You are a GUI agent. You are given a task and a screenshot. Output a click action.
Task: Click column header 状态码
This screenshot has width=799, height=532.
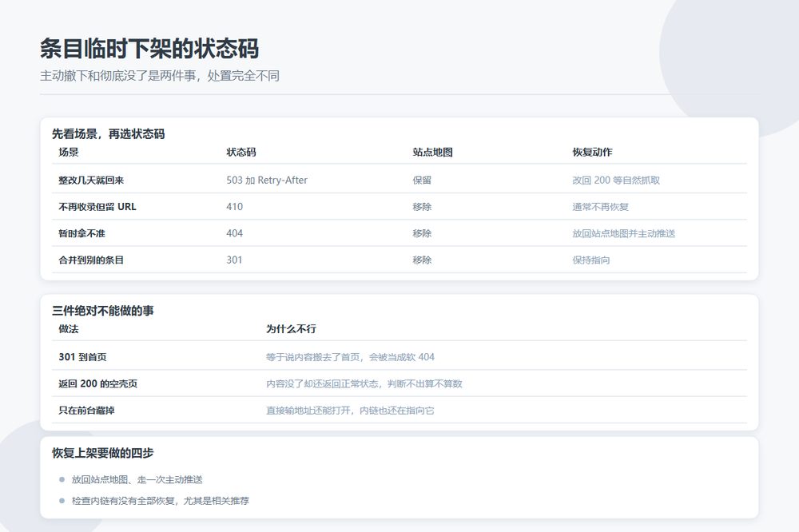[x=241, y=152]
